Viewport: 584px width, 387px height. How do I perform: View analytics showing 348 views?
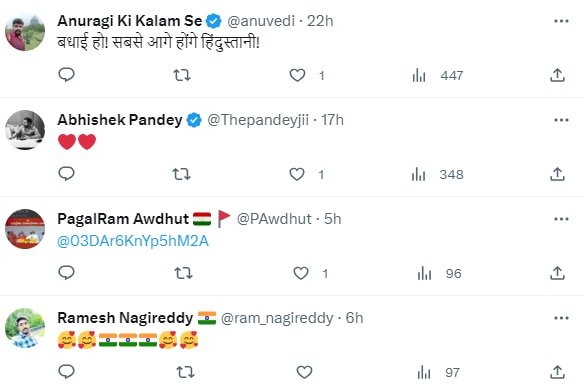click(438, 174)
